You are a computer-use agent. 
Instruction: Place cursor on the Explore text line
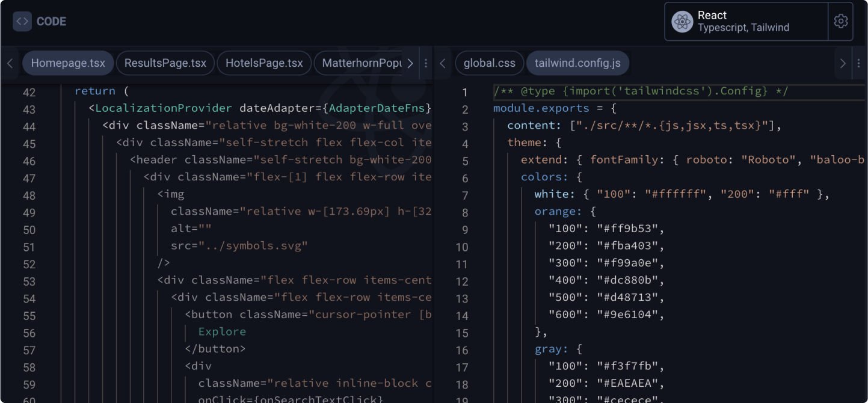[222, 331]
